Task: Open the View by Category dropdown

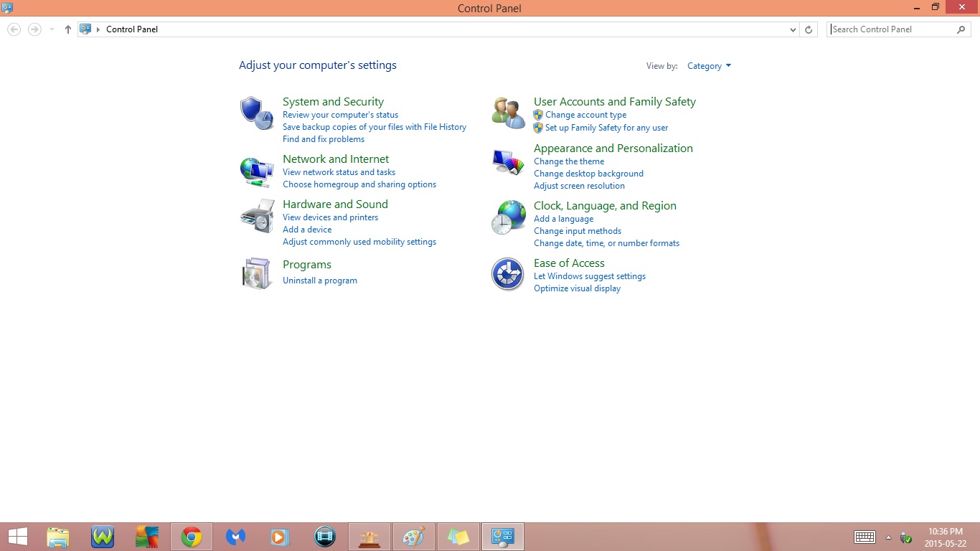Action: (709, 66)
